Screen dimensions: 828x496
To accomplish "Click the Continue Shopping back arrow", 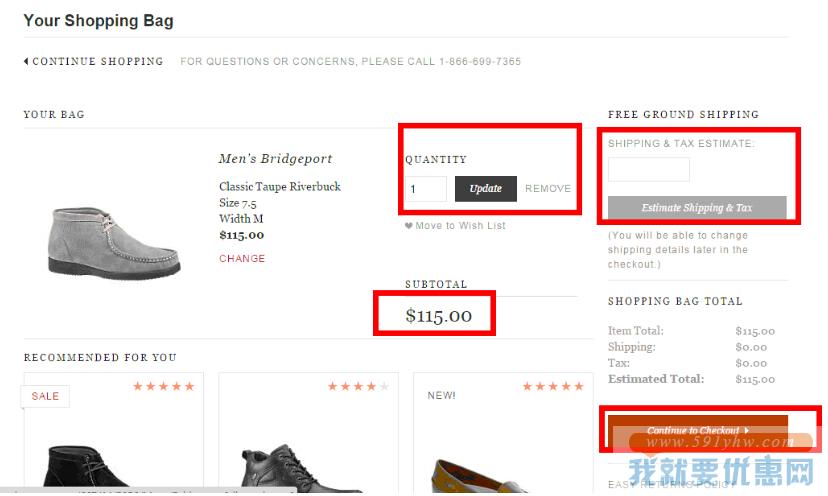I will tap(26, 61).
